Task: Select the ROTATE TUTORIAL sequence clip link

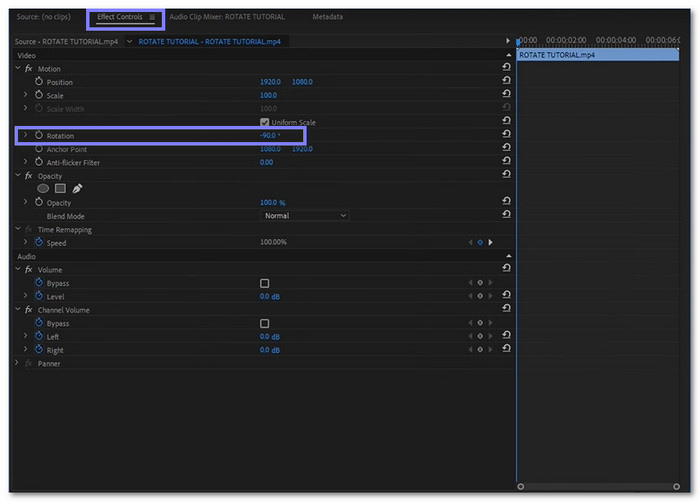Action: click(x=209, y=42)
